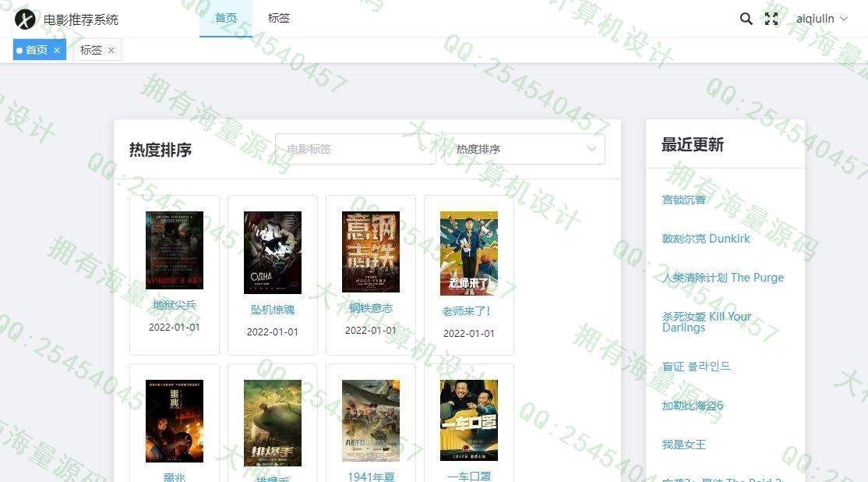Close the 首页 page tab
The height and width of the screenshot is (482, 868).
[56, 51]
